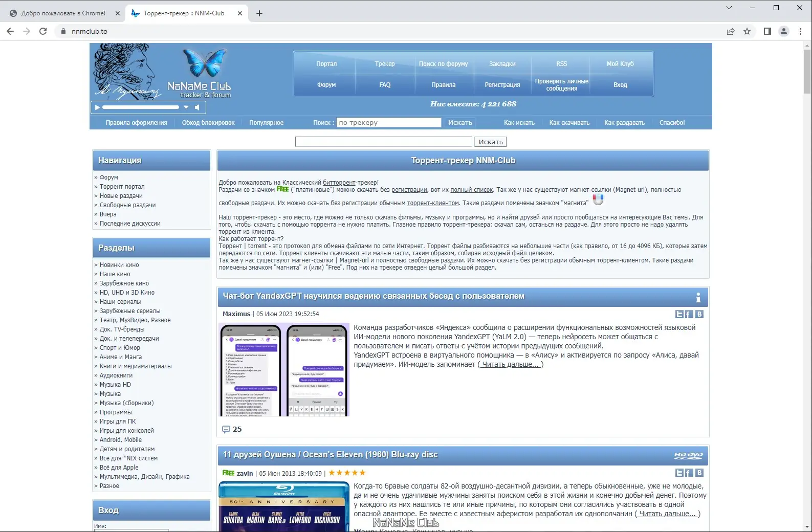Open the 'Спасибо!' link
The width and height of the screenshot is (812, 532).
(x=672, y=123)
